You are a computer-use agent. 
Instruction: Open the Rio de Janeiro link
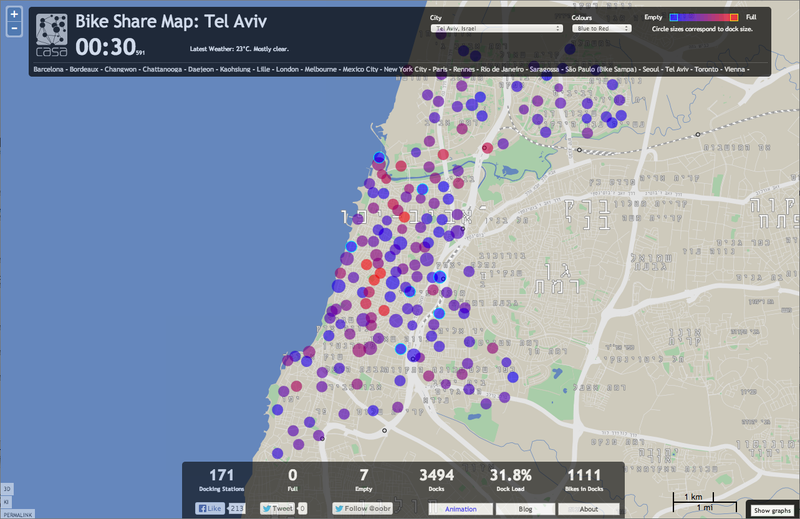[502, 69]
